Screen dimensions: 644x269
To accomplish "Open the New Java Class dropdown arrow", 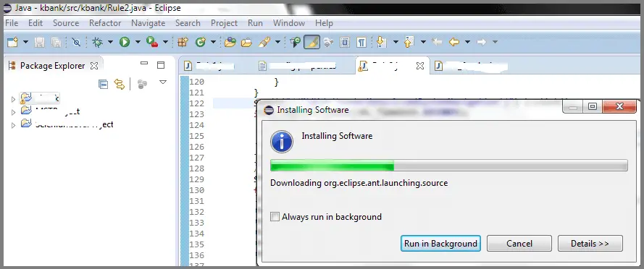I will pos(213,42).
